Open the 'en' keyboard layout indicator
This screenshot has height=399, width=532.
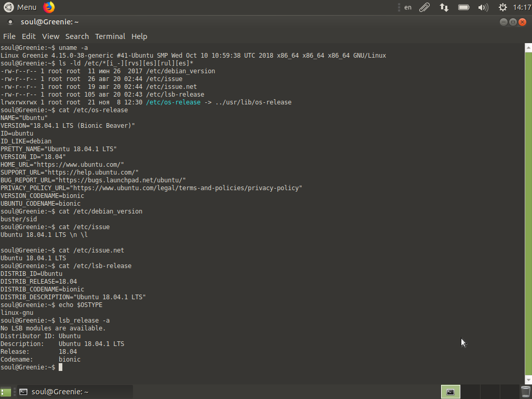[x=408, y=7]
